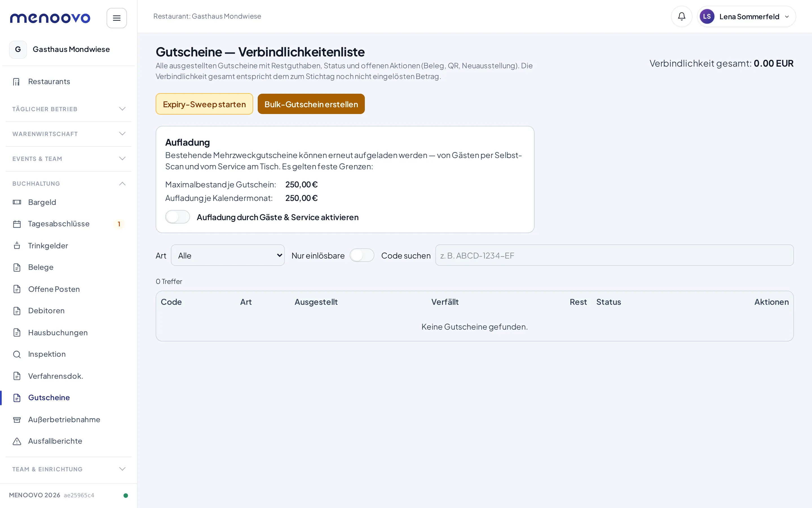The image size is (812, 508).
Task: Expand the Team & Einrichtung section
Action: 69,469
